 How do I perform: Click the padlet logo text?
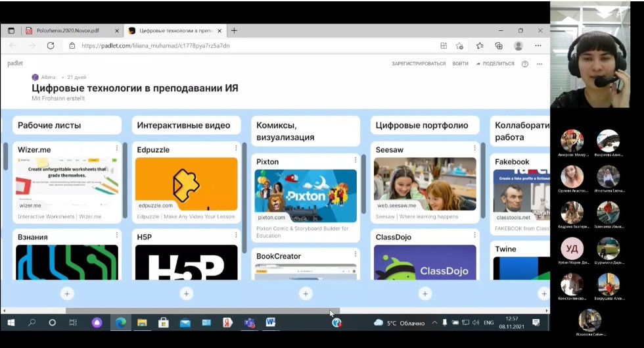tap(15, 63)
